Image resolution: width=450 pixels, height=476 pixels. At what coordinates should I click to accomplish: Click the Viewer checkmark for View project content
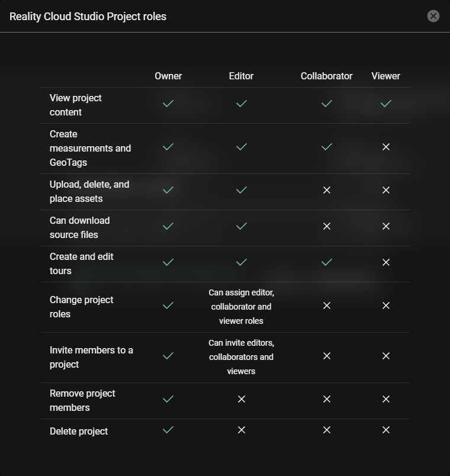click(385, 104)
